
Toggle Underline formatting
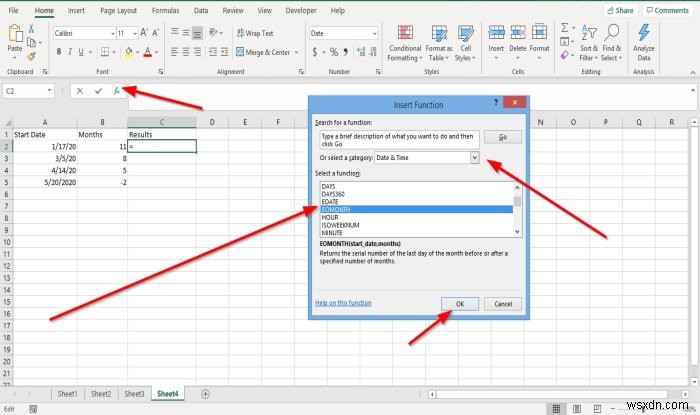pyautogui.click(x=81, y=52)
